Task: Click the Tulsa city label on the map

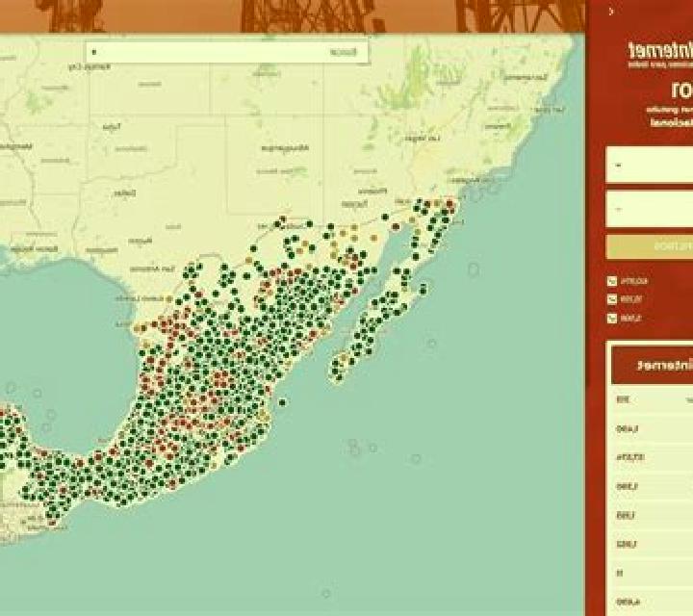Action: [112, 127]
